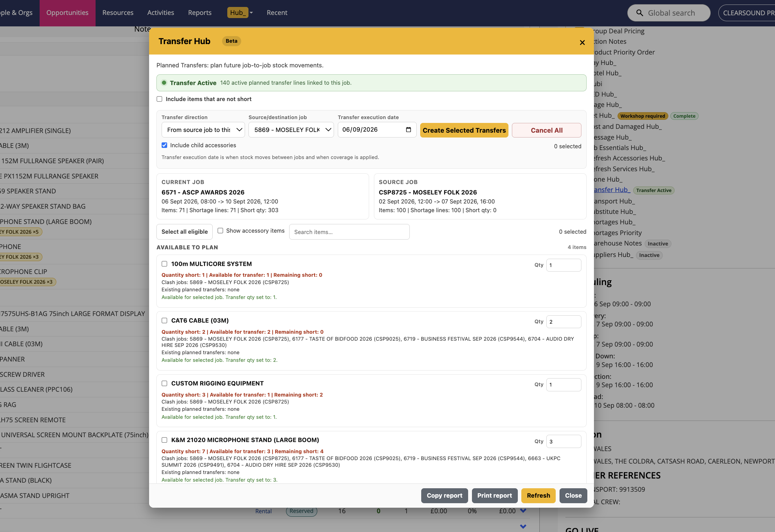Click the Complete status badge
Viewport: 775px width, 532px height.
(x=684, y=116)
